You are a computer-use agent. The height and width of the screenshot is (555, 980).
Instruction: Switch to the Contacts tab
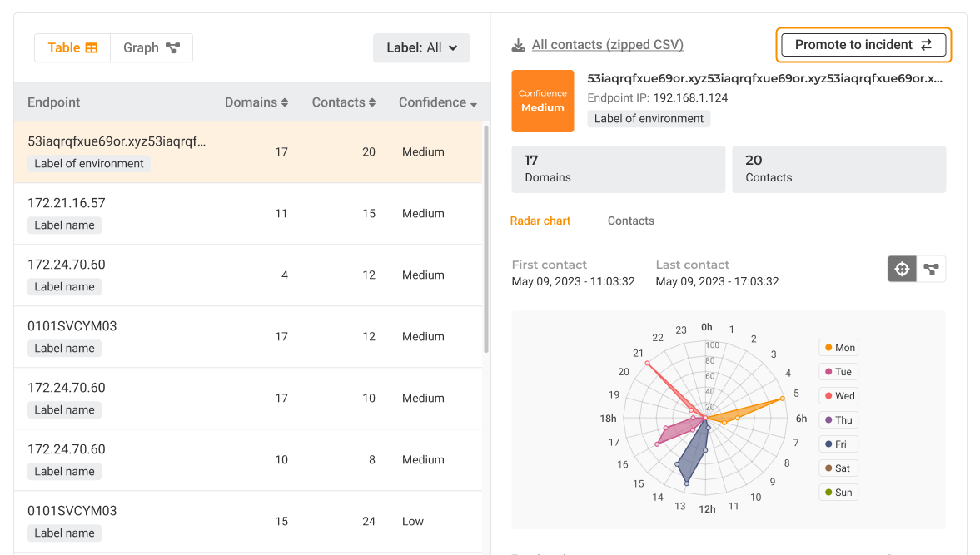point(630,221)
